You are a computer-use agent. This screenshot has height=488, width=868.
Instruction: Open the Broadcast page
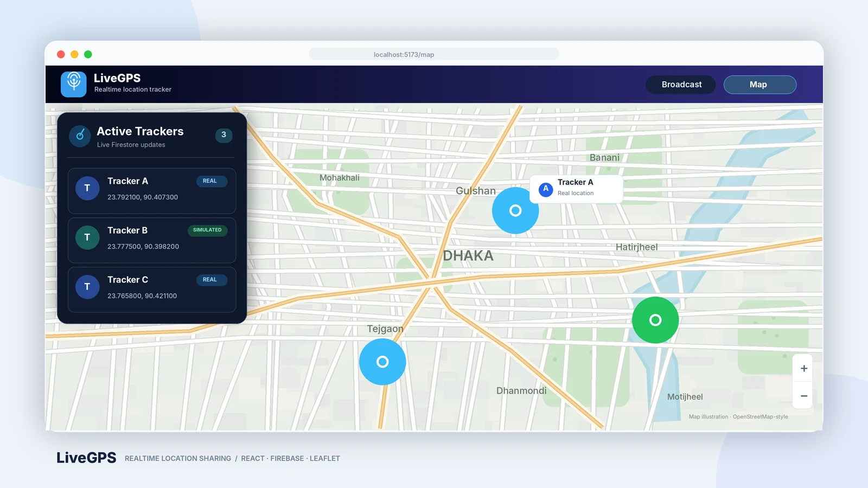coord(681,85)
